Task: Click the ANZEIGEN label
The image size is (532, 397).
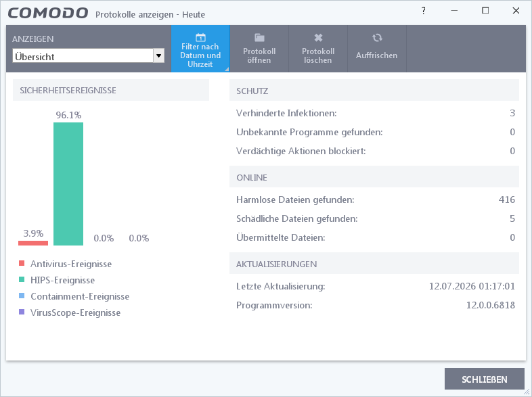Action: 33,39
